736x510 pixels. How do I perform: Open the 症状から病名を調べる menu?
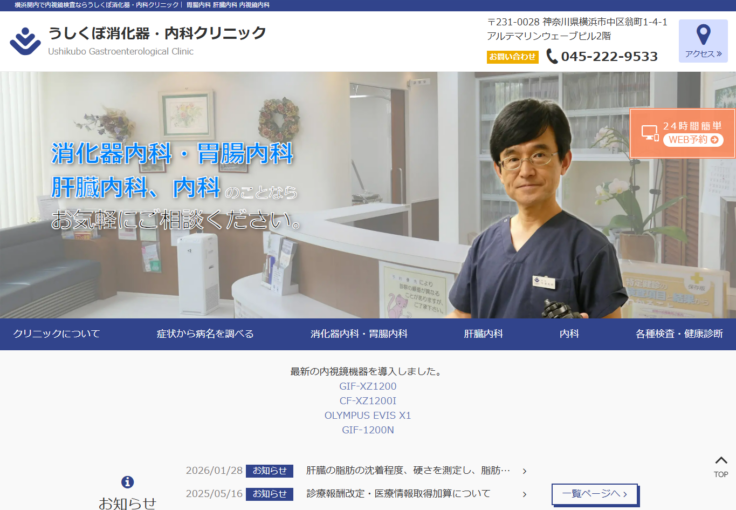(205, 334)
